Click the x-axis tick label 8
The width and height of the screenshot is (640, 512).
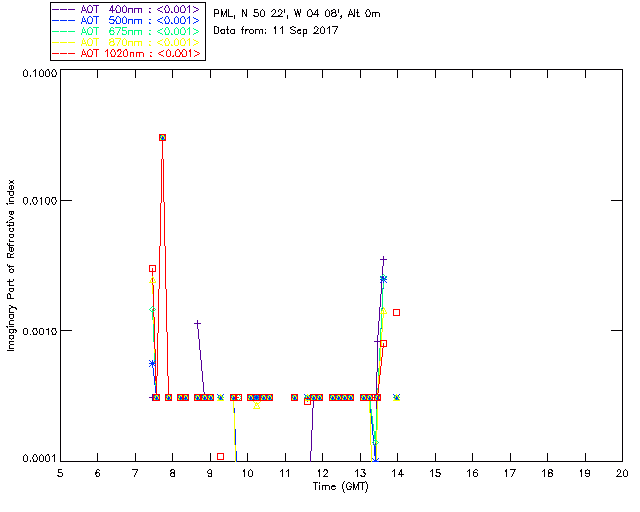(x=173, y=473)
